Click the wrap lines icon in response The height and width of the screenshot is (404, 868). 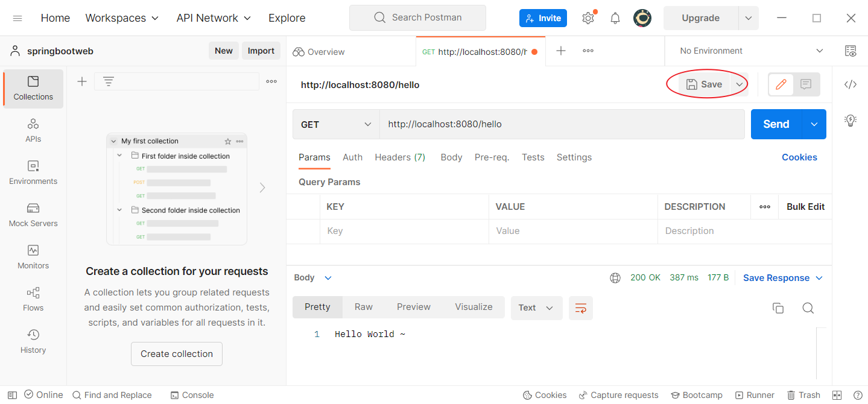point(580,308)
